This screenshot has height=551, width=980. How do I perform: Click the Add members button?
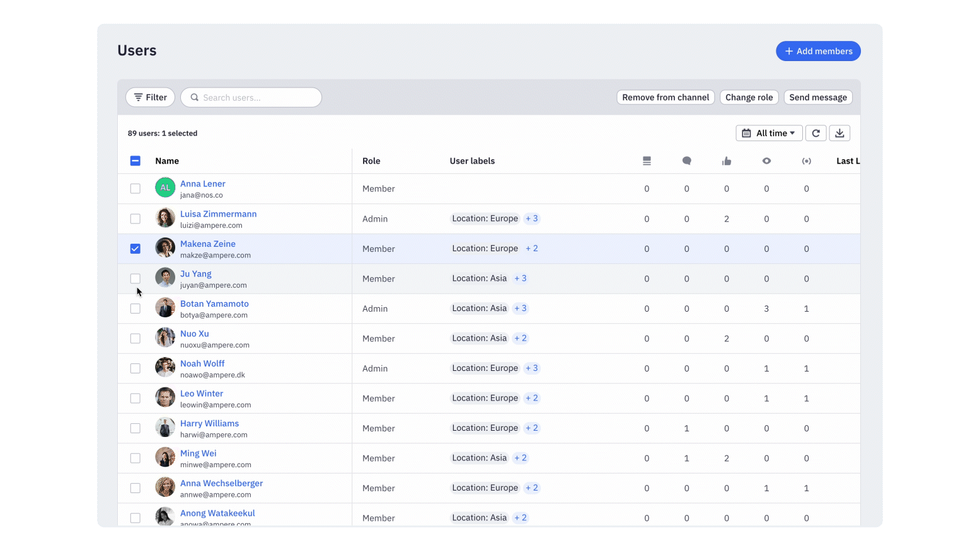pos(818,51)
